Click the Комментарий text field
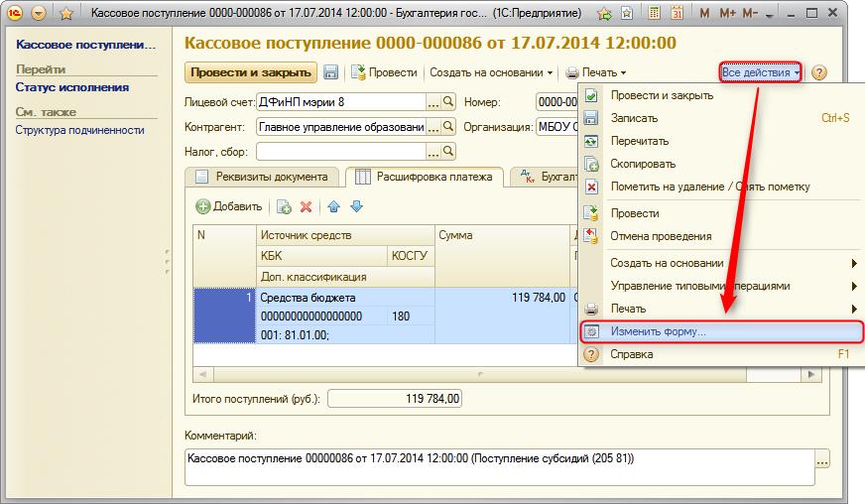The image size is (865, 504). pyautogui.click(x=500, y=467)
